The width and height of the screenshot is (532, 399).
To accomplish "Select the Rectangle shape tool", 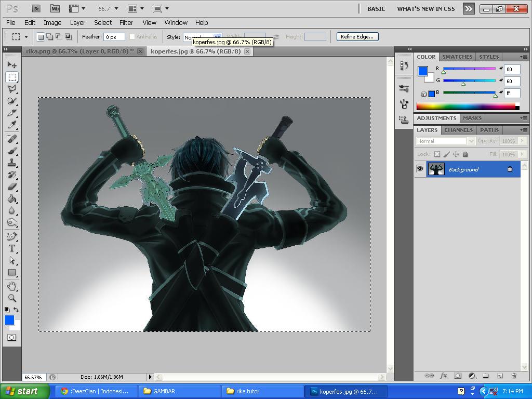I will [x=12, y=272].
